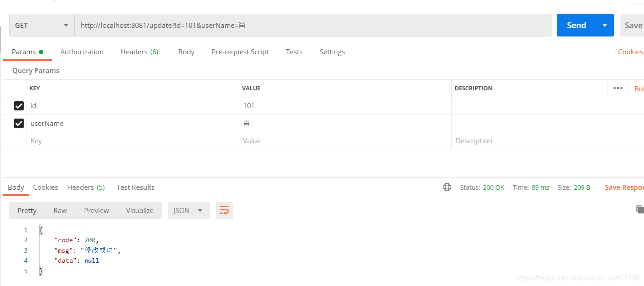The width and height of the screenshot is (644, 286).
Task: Expand the Send button arrow options
Action: (x=605, y=25)
